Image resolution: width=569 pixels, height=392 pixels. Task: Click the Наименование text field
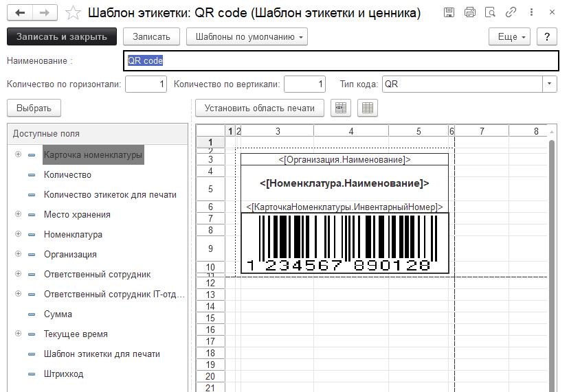pos(340,60)
